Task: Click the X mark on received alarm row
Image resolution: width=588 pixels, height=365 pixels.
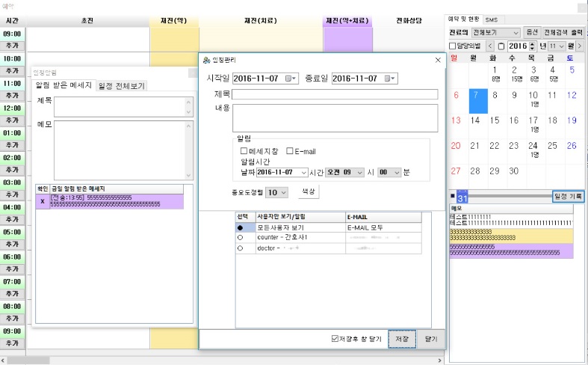Action: coord(42,201)
